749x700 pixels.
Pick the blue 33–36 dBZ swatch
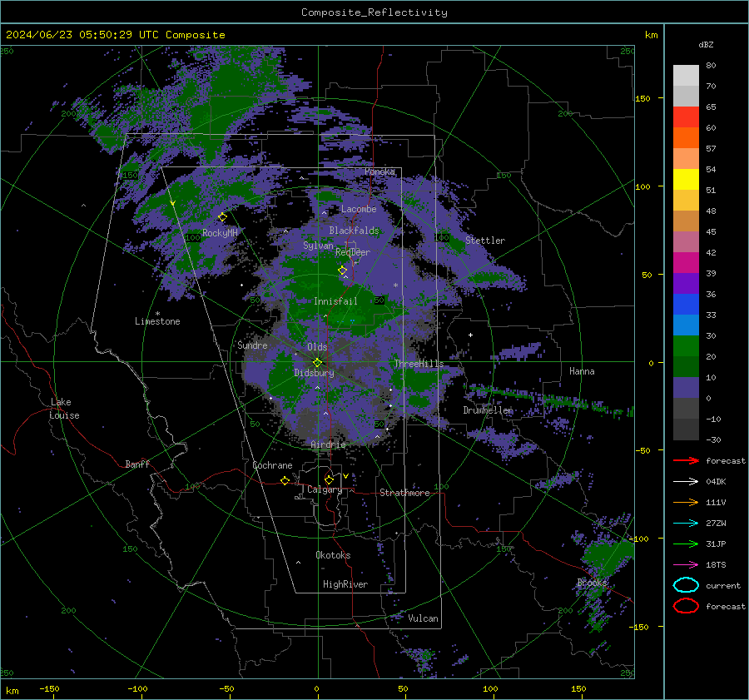(x=686, y=304)
